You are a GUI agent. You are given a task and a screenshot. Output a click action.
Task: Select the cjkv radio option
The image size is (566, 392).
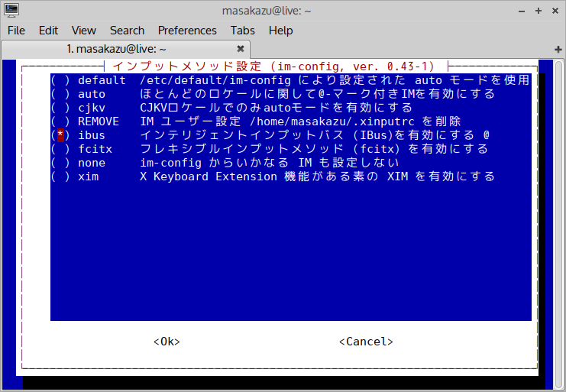click(60, 108)
